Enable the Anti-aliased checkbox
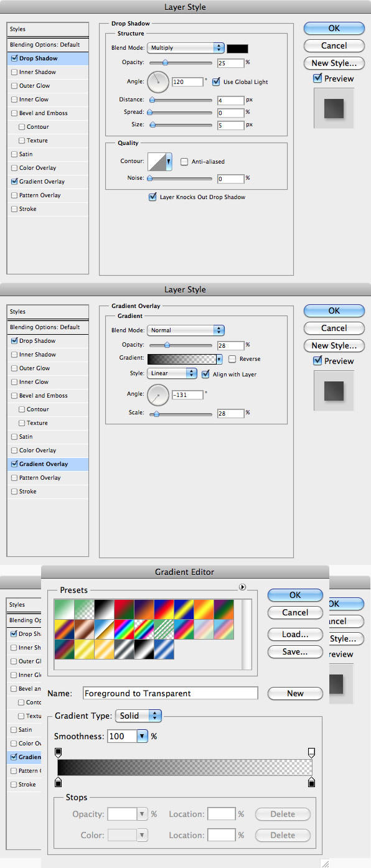Image resolution: width=371 pixels, height=868 pixels. click(x=184, y=162)
